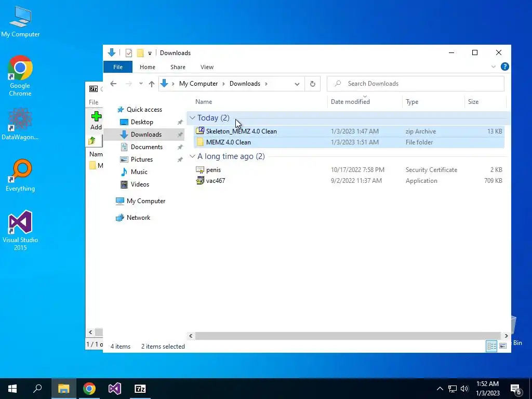Image resolution: width=532 pixels, height=399 pixels.
Task: Select the security certificate file dated 10/17/2022
Action: pos(349,170)
